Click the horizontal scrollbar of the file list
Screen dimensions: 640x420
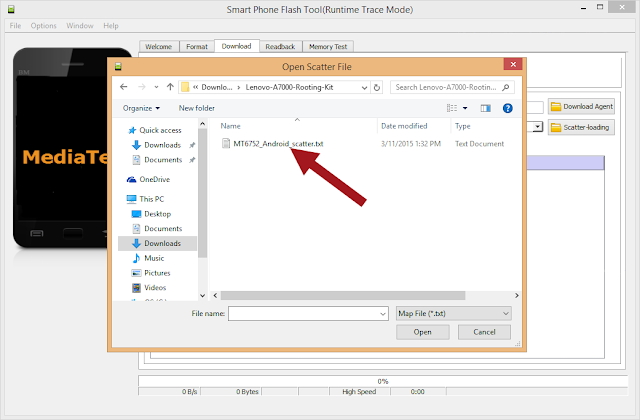tap(342, 295)
